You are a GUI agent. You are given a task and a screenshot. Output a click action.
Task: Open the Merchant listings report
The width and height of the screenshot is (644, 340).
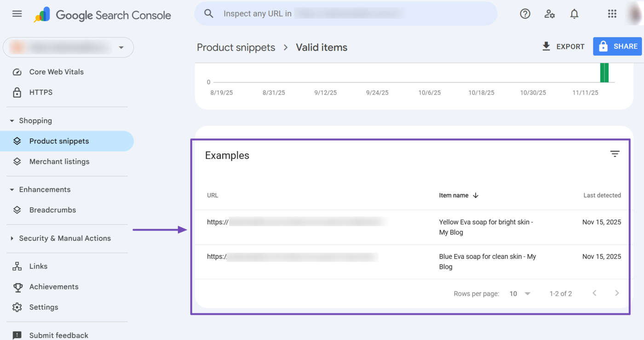pos(59,161)
